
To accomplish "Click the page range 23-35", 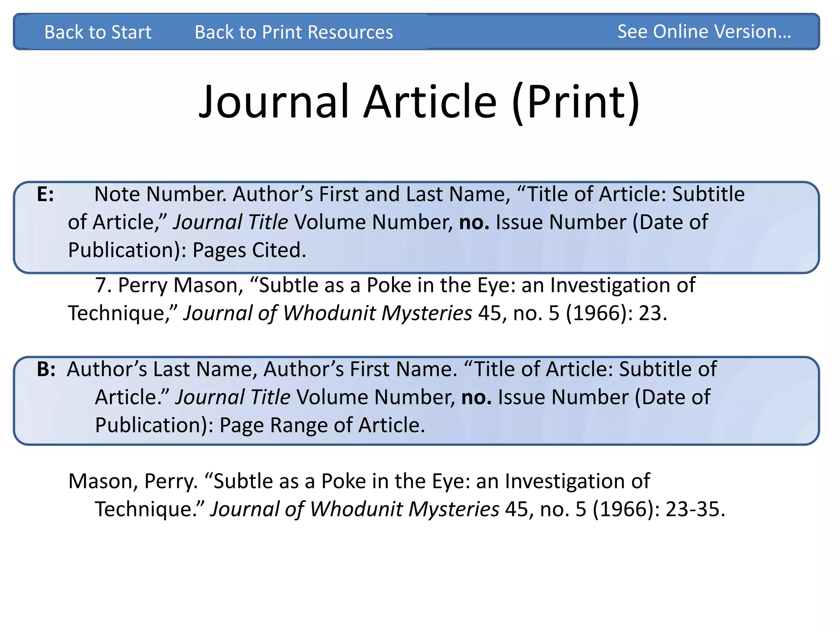I will (692, 509).
